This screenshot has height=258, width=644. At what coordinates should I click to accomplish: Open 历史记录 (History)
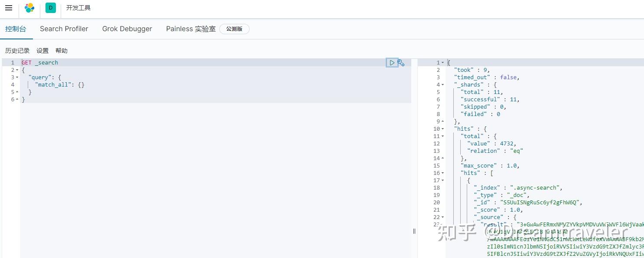[x=17, y=50]
